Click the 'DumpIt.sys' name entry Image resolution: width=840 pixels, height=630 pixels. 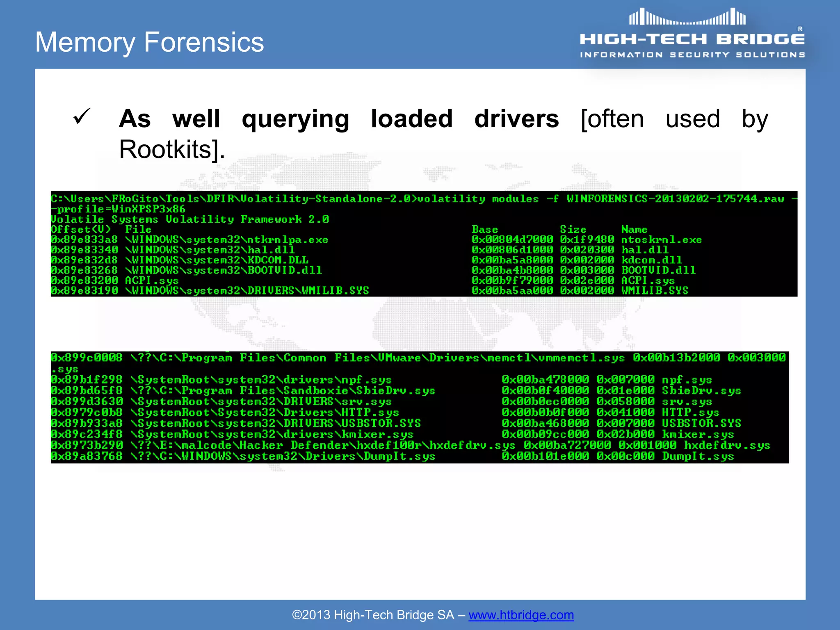(x=698, y=456)
